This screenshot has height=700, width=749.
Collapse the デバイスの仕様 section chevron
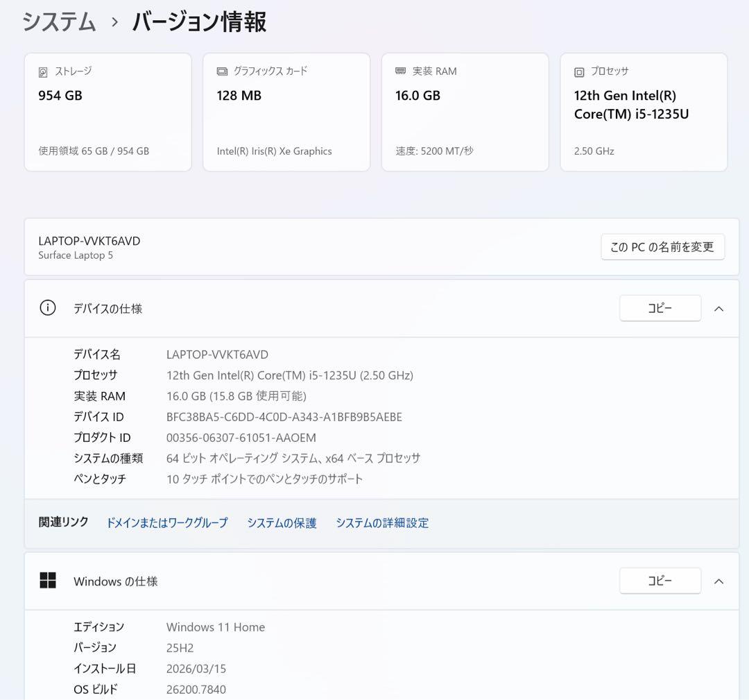pos(719,309)
